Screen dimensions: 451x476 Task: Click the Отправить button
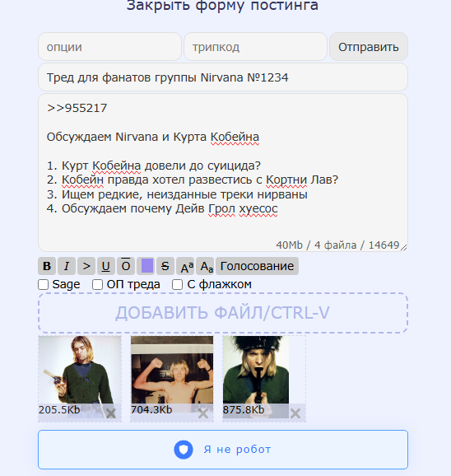(369, 47)
